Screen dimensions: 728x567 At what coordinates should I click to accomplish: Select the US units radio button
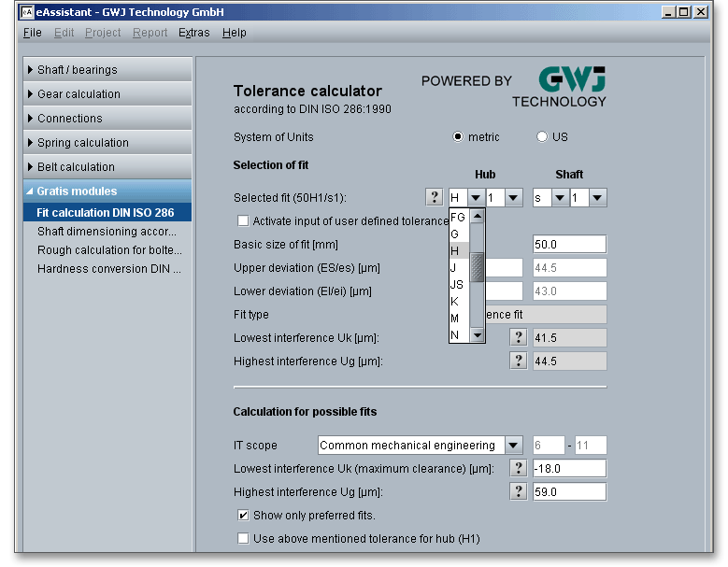542,137
